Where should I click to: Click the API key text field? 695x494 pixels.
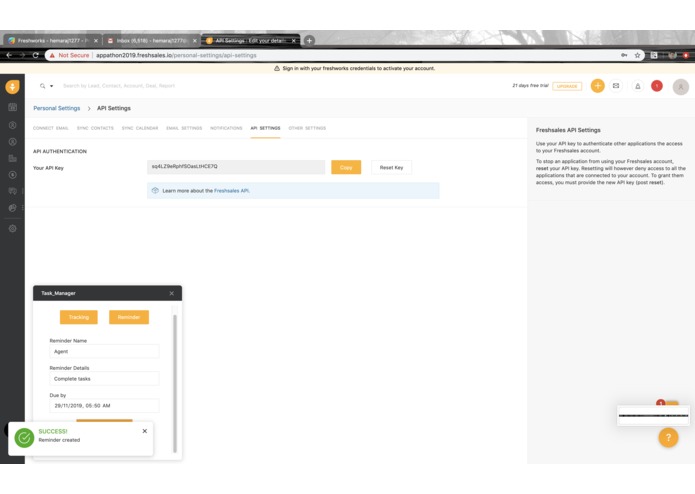click(236, 167)
